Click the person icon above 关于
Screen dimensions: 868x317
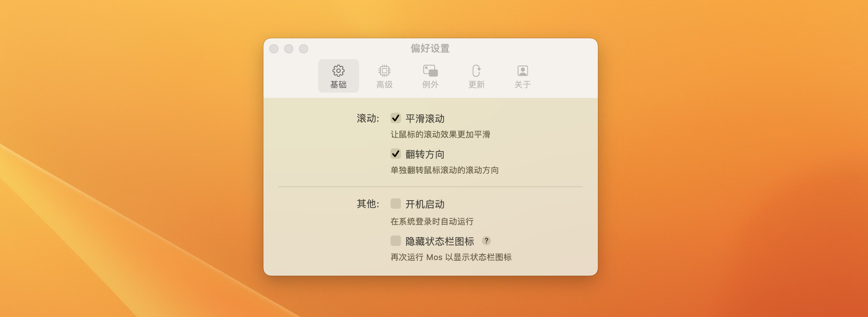point(522,71)
